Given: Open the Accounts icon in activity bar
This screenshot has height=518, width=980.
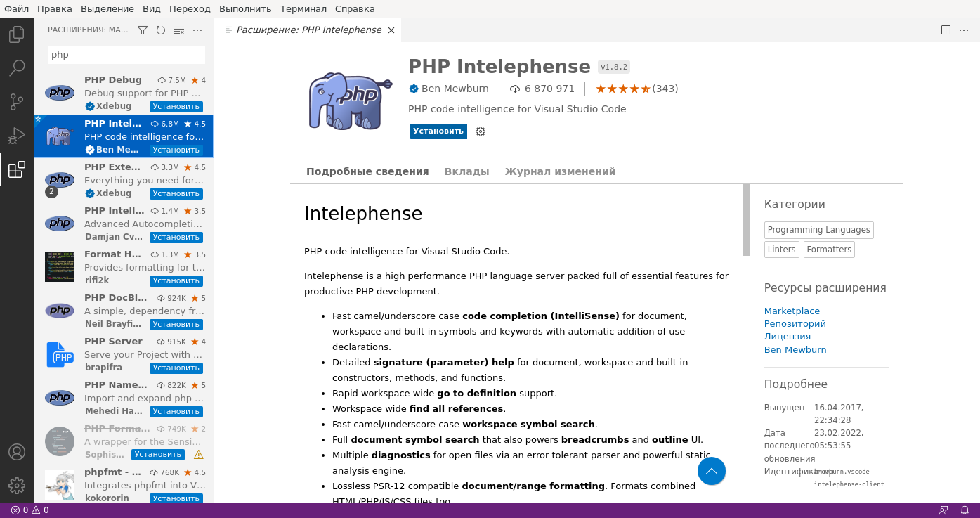Looking at the screenshot, I should (17, 452).
